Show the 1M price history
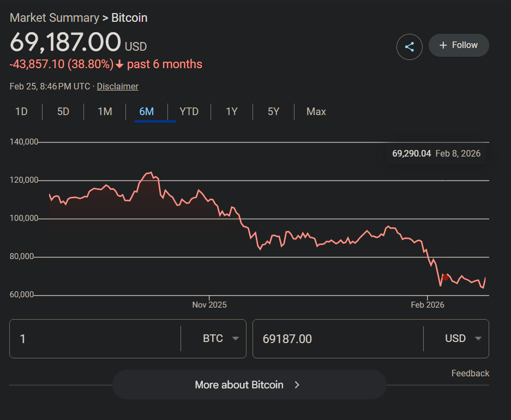This screenshot has width=511, height=420. coord(105,112)
